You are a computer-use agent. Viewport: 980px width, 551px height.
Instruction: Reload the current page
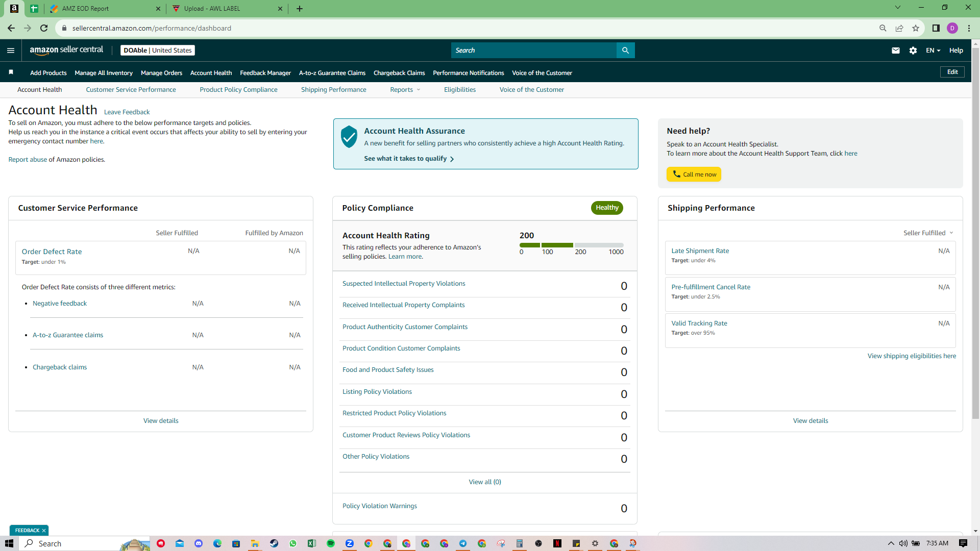tap(44, 28)
